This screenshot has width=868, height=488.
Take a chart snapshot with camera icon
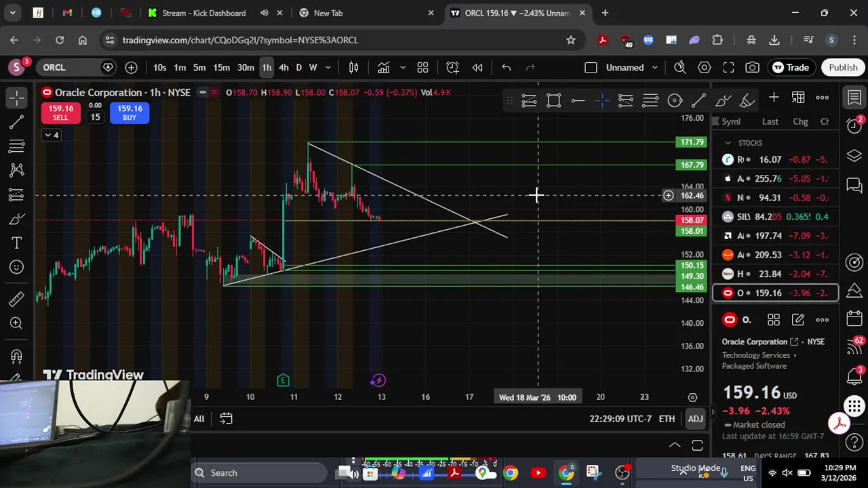point(752,67)
